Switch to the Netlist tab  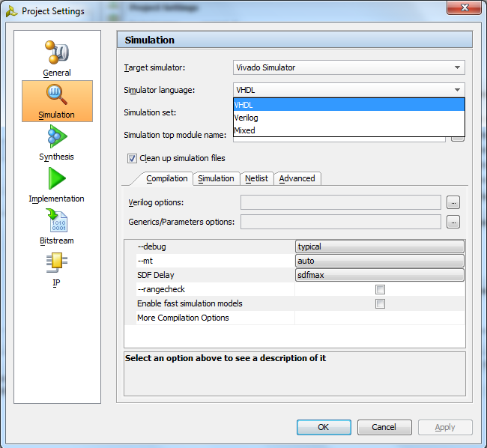(257, 178)
